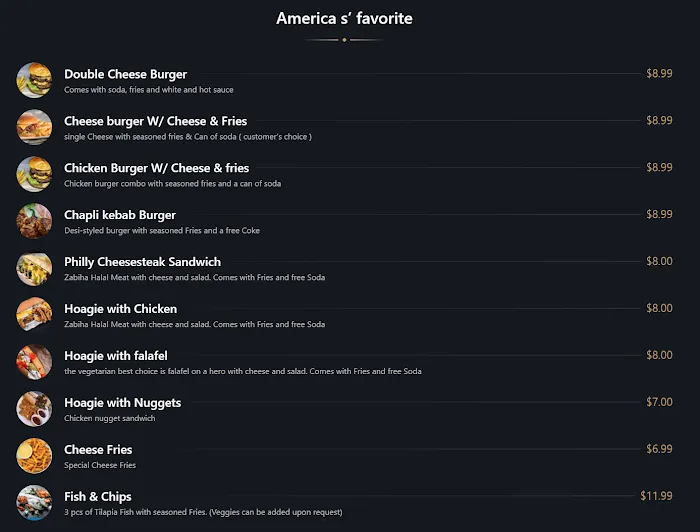The width and height of the screenshot is (700, 532).
Task: Click the Double Cheese Burger photo
Action: [x=34, y=80]
